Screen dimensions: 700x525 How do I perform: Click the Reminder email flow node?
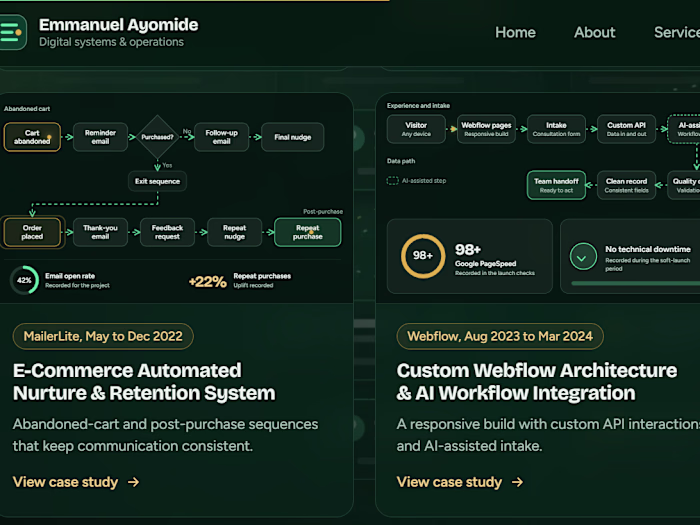pyautogui.click(x=100, y=137)
